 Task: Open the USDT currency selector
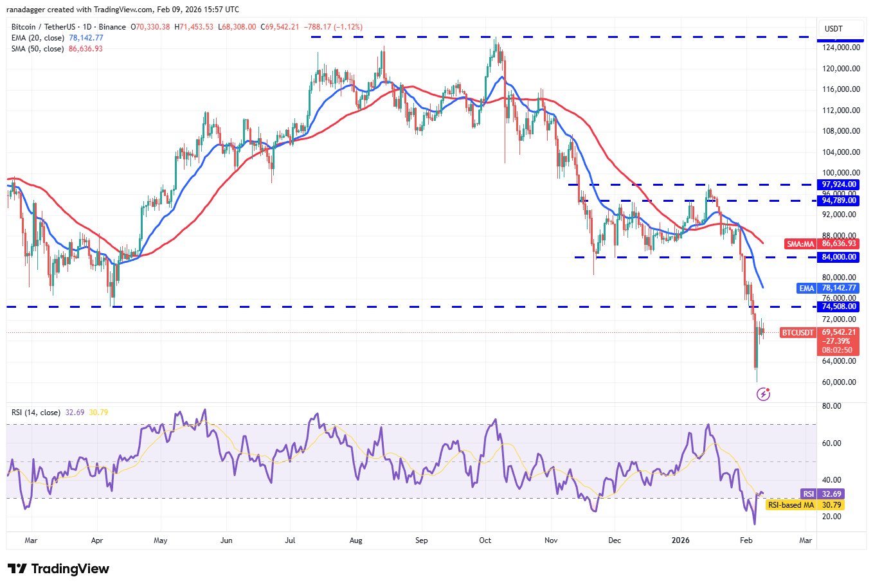[833, 28]
